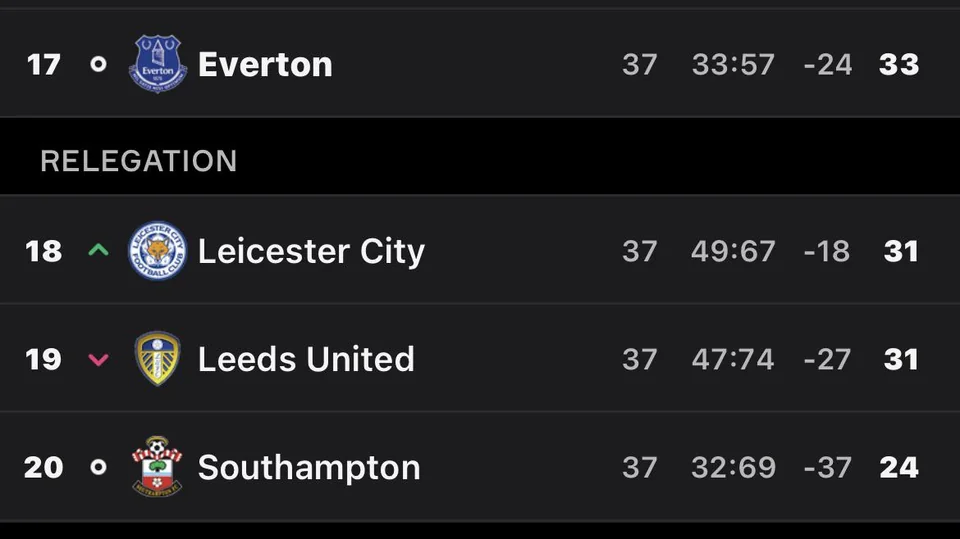This screenshot has width=960, height=539.
Task: Select Leicester City's 31 points value
Action: 901,251
